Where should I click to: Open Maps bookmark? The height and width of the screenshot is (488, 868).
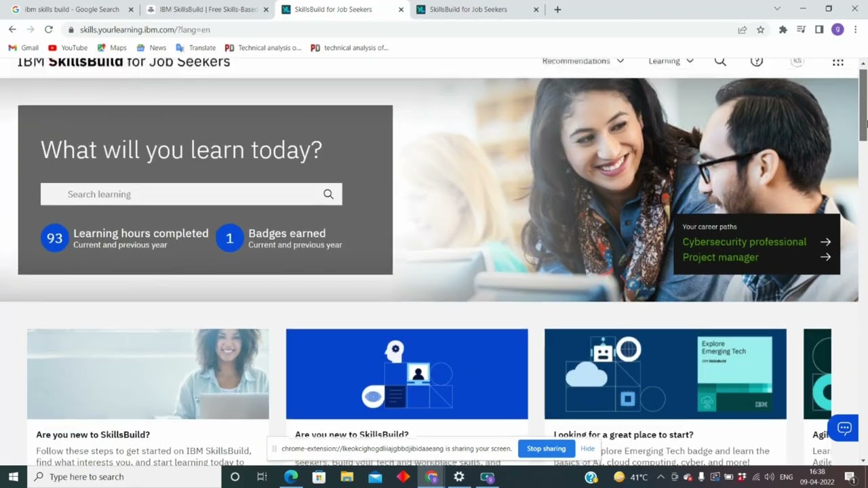112,48
